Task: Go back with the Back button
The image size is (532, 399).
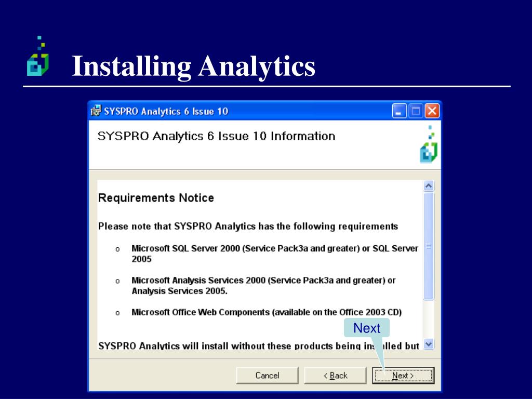Action: click(x=335, y=375)
